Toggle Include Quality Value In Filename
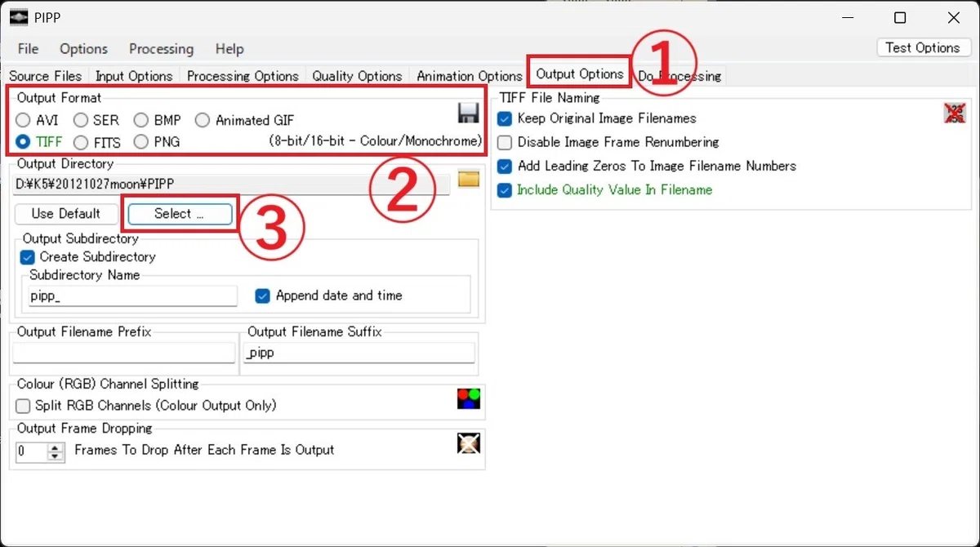The height and width of the screenshot is (547, 980). [x=506, y=189]
